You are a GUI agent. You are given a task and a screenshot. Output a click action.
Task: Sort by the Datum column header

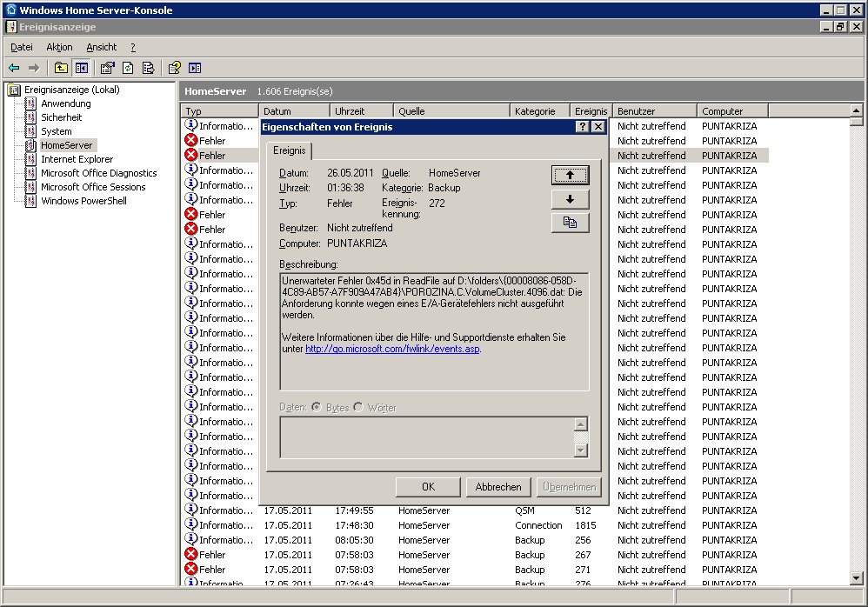(x=294, y=111)
